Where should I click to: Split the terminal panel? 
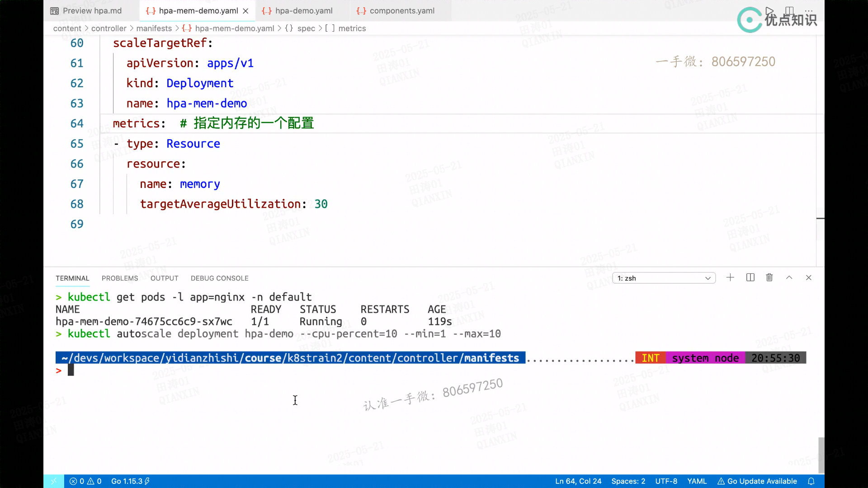click(x=750, y=277)
